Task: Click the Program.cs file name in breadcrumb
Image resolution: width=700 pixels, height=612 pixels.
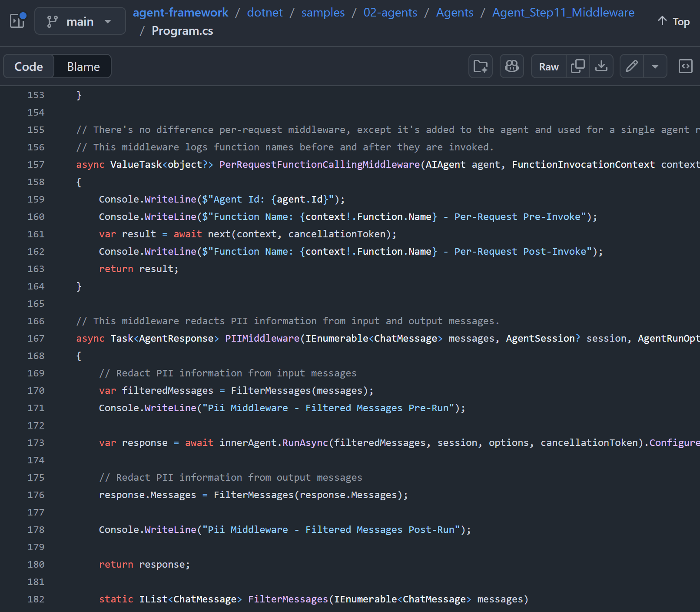Action: (x=182, y=31)
